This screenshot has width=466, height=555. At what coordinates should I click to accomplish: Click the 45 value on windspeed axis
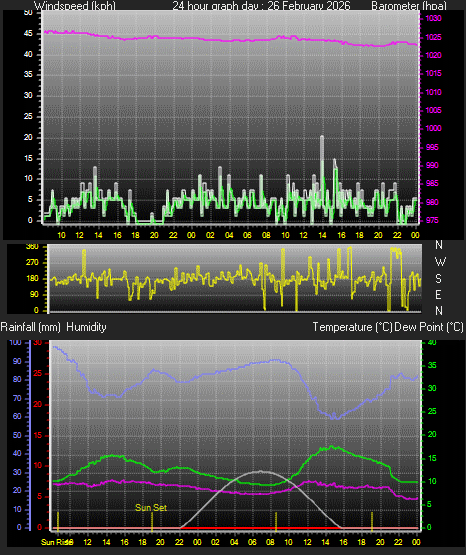coord(28,34)
